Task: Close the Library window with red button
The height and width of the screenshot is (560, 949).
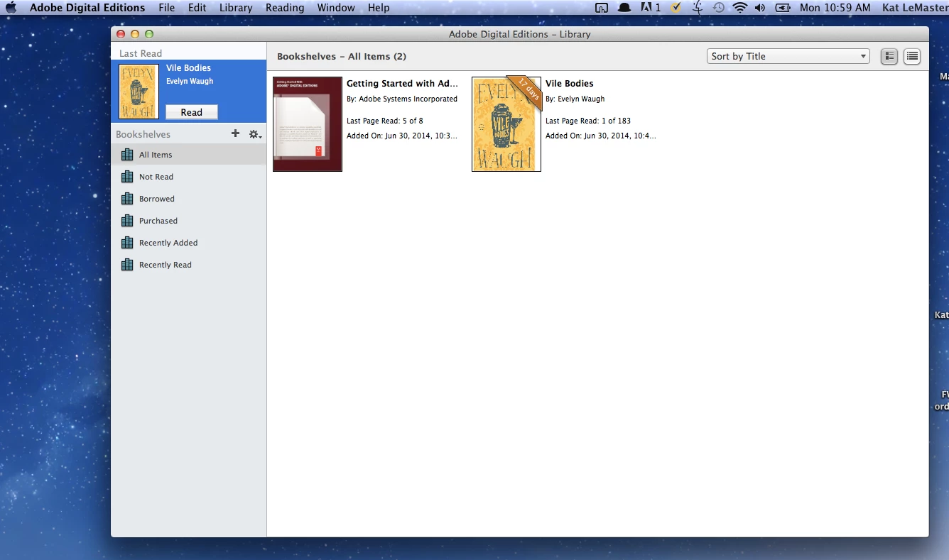Action: click(121, 34)
